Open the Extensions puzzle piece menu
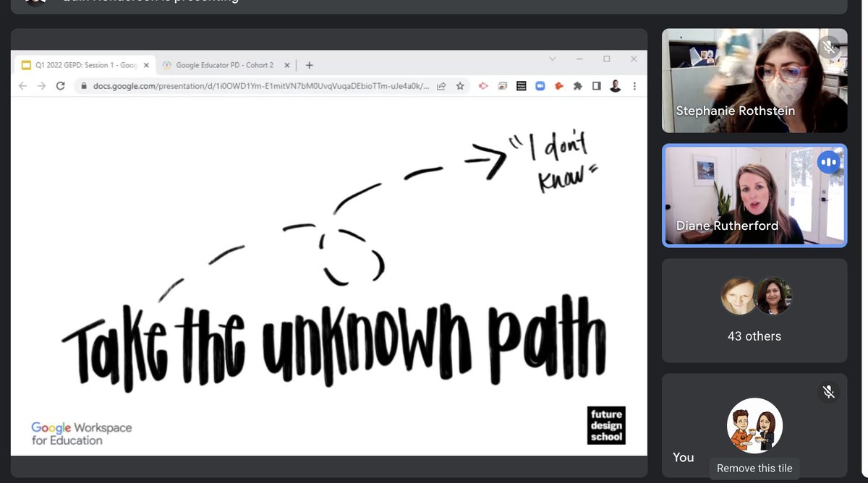Image resolution: width=868 pixels, height=483 pixels. (577, 86)
